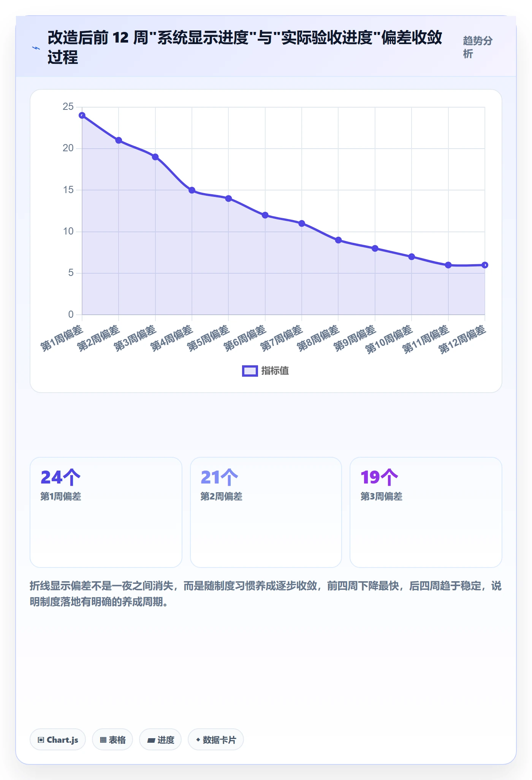The image size is (532, 780).
Task: Click the 进度 progress tag
Action: [x=160, y=740]
